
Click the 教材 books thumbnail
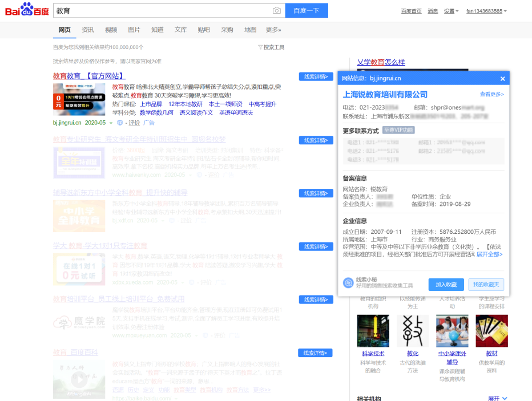click(x=491, y=331)
